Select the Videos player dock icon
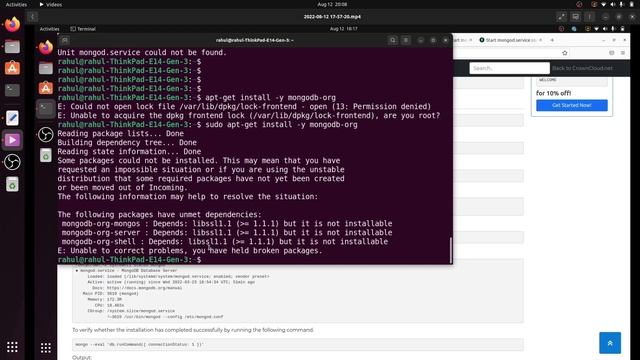 coord(12,140)
